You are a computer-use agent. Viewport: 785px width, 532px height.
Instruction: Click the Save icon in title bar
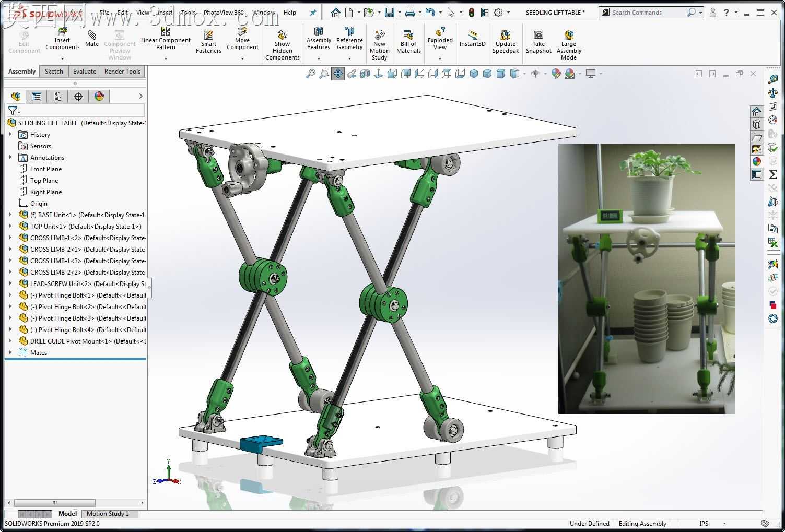pos(389,13)
